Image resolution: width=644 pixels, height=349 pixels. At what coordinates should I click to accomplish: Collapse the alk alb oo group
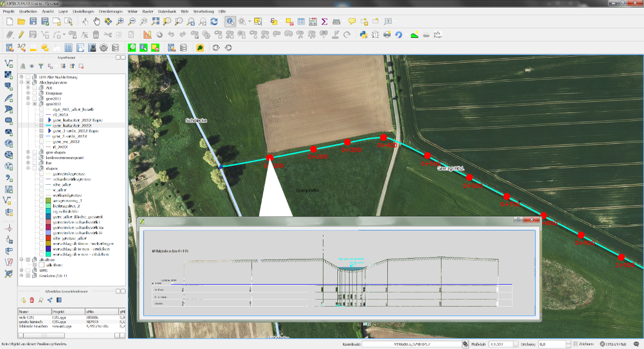[x=21, y=259]
